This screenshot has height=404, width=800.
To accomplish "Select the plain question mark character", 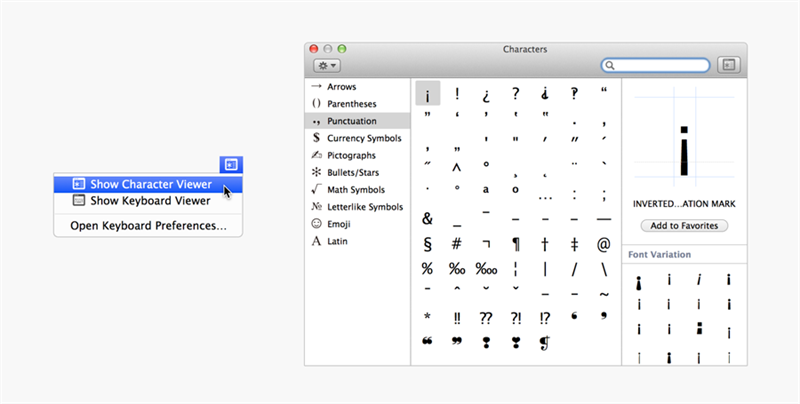I will [x=516, y=93].
